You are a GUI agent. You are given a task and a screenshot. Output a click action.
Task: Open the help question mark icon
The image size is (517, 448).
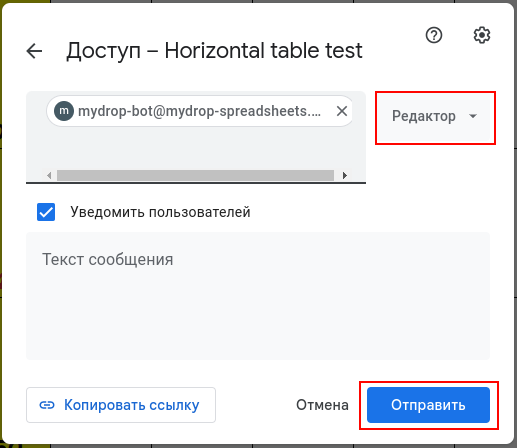pyautogui.click(x=434, y=35)
